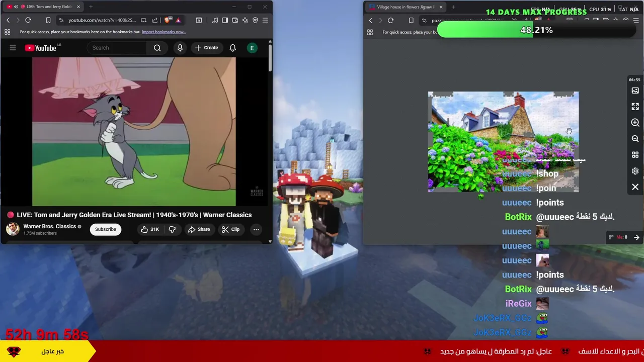Click the 48.21% progress bar
644x362 pixels.
536,30
